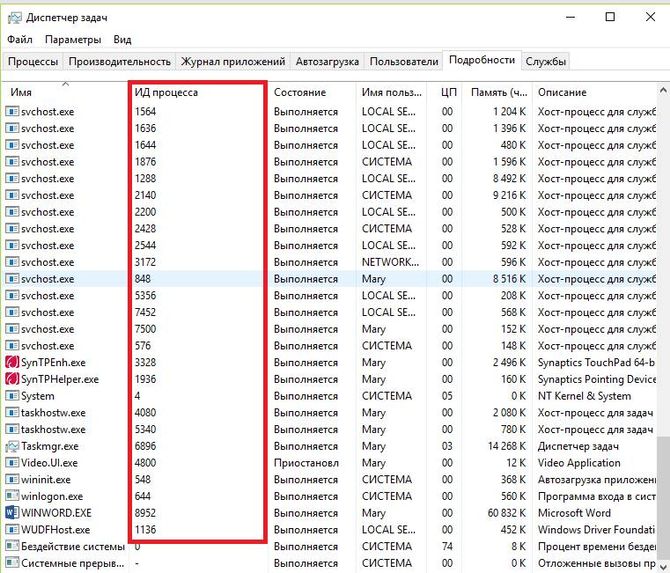
Task: Sort by Описание column header
Action: pos(562,92)
